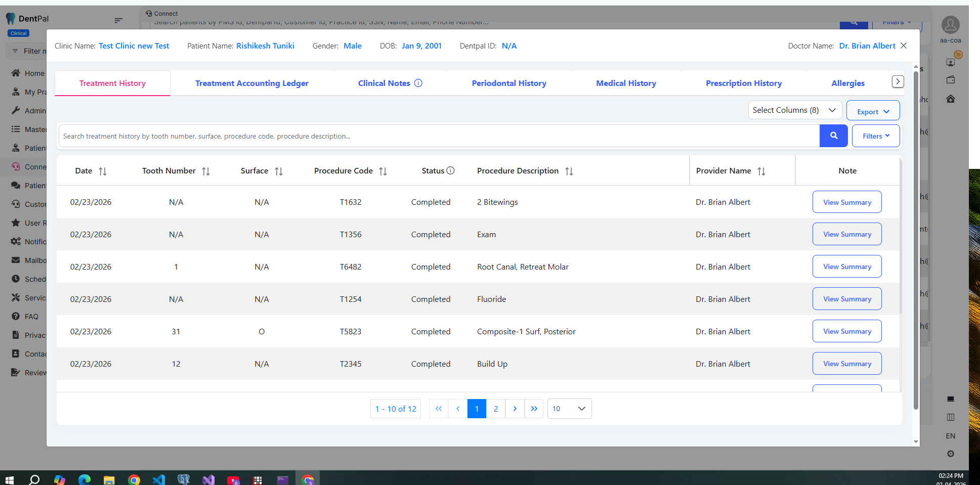Switch to Treatment Accounting Ledger tab
The image size is (980, 485).
tap(251, 83)
